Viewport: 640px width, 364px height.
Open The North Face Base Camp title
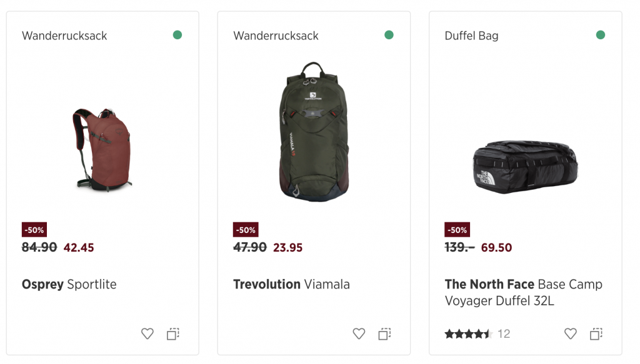(x=523, y=292)
